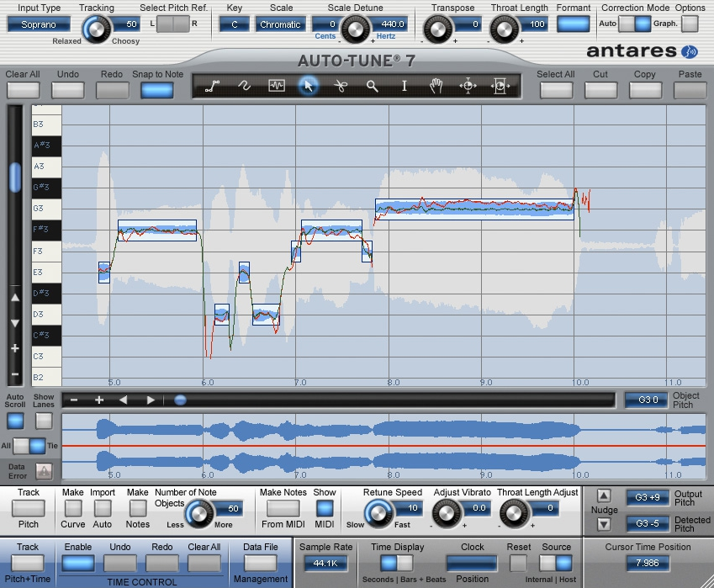The height and width of the screenshot is (588, 714).
Task: Select the Line tool in the toolbar
Action: coord(213,86)
